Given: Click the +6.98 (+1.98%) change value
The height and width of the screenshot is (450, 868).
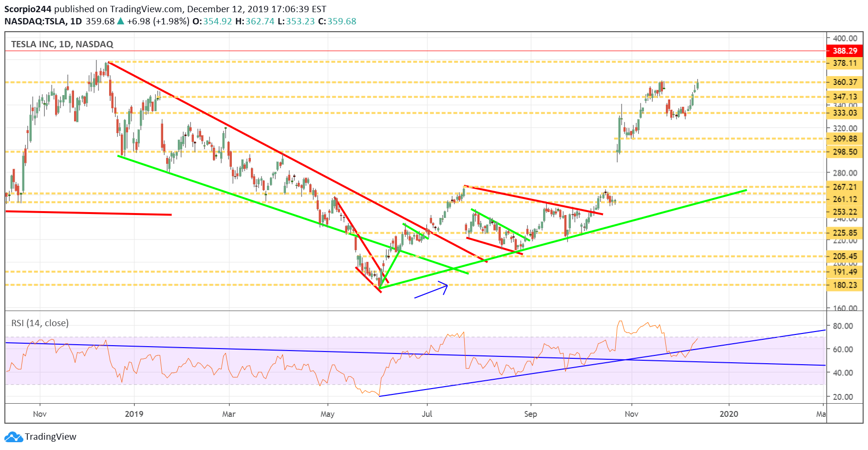Looking at the screenshot, I should [158, 21].
